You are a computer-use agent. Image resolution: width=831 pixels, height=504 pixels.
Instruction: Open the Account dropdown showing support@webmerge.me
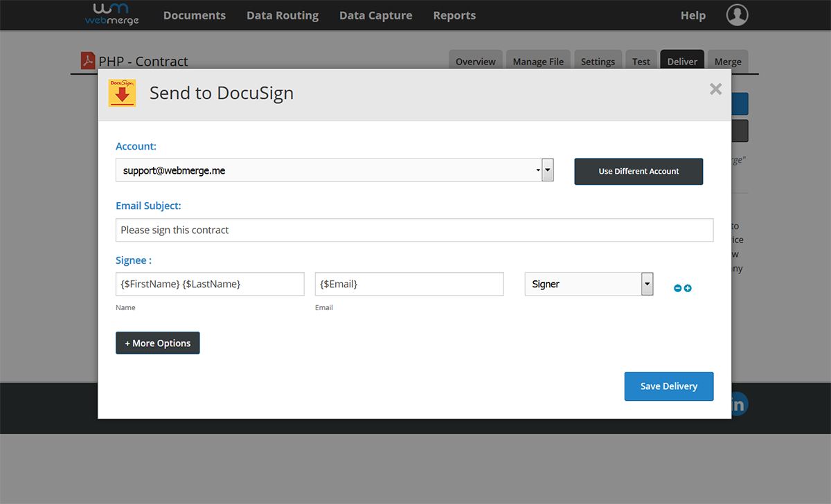(x=334, y=170)
